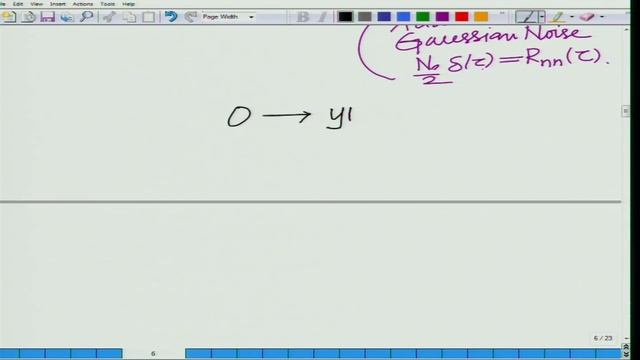This screenshot has width=640, height=360.
Task: Open the View menu
Action: (x=36, y=4)
